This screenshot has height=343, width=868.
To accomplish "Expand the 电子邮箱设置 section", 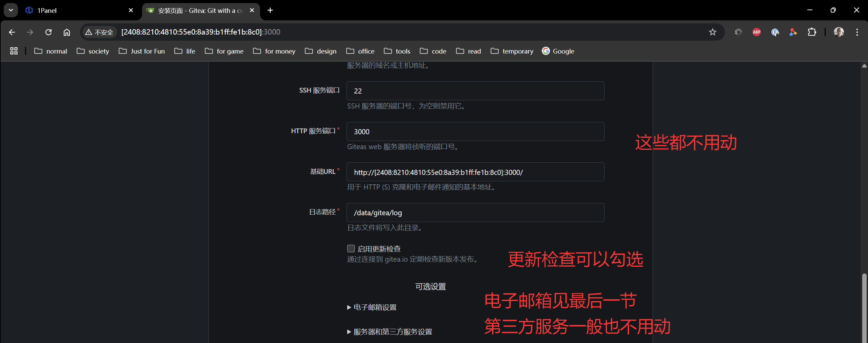I will tap(375, 307).
